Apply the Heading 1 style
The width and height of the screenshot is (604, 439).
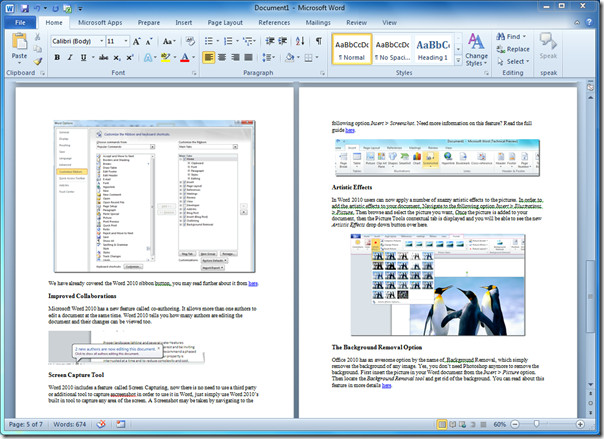click(433, 49)
